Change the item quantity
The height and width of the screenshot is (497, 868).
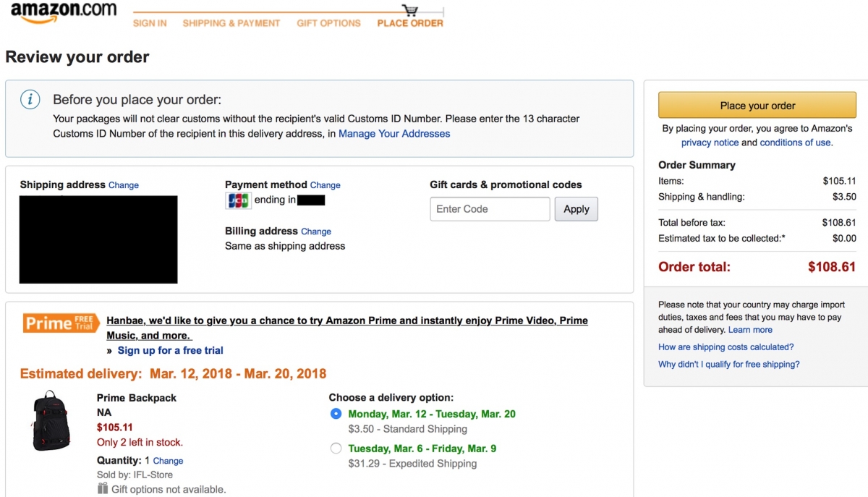(x=168, y=461)
